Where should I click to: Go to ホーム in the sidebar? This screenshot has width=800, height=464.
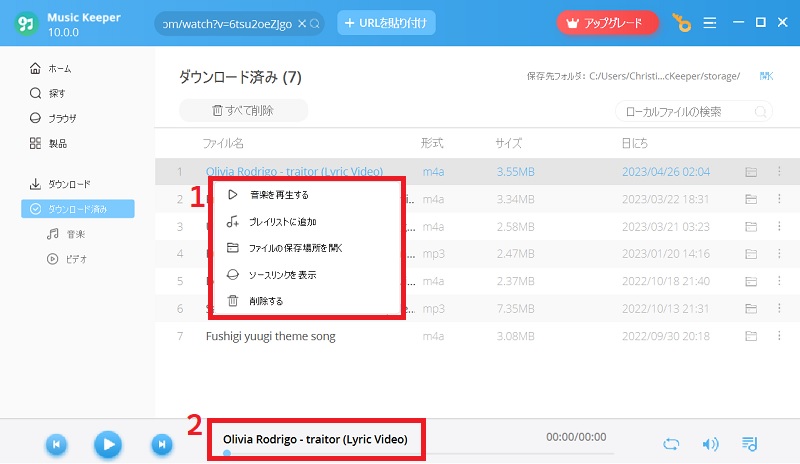[x=51, y=68]
